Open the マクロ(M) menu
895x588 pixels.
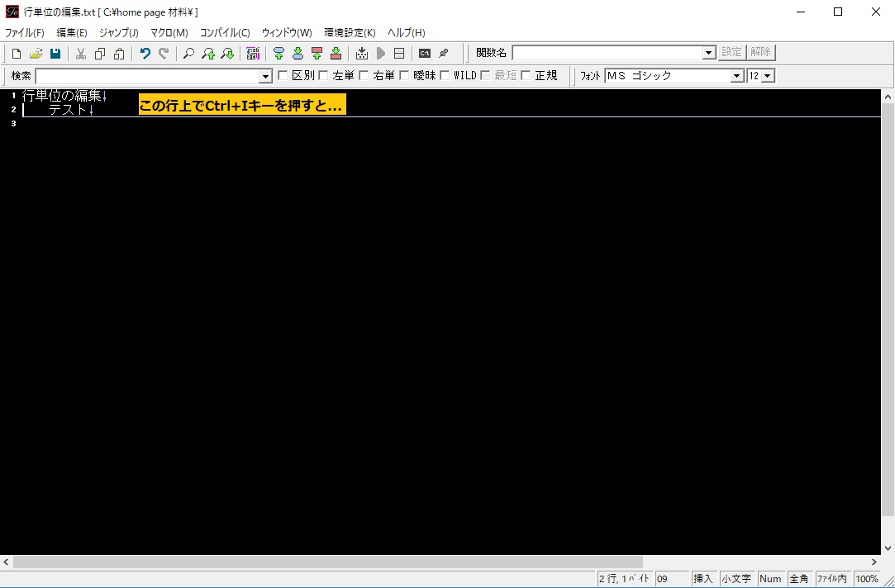169,32
